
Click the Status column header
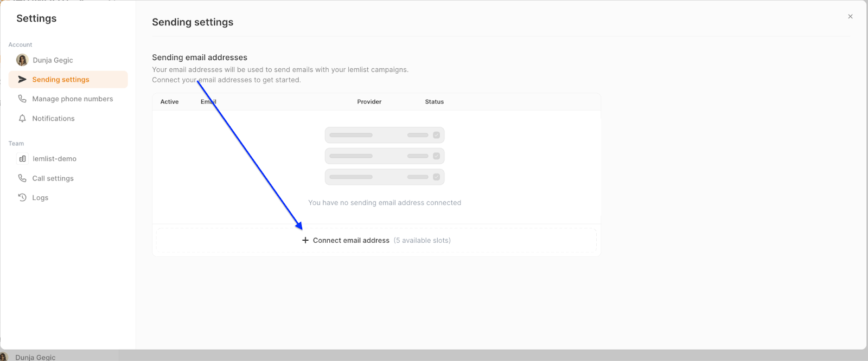coord(434,102)
